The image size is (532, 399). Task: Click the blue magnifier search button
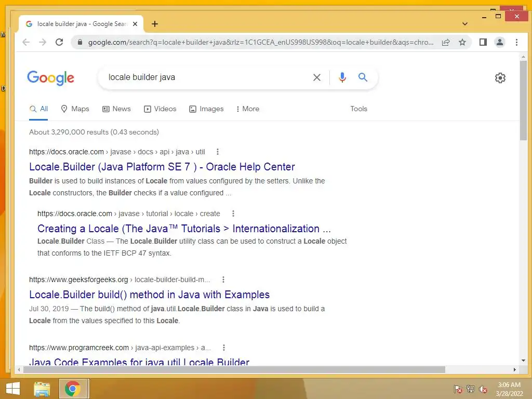coord(363,77)
